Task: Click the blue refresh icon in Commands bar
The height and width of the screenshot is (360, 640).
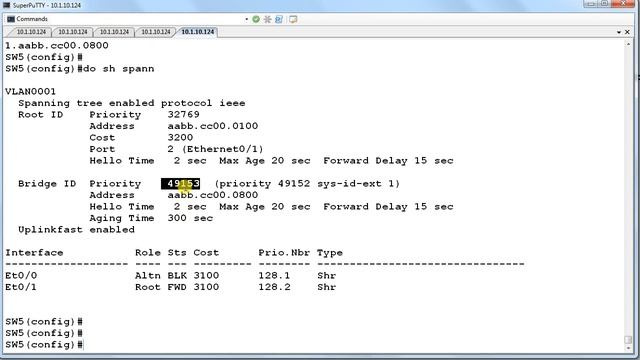Action: [279, 19]
